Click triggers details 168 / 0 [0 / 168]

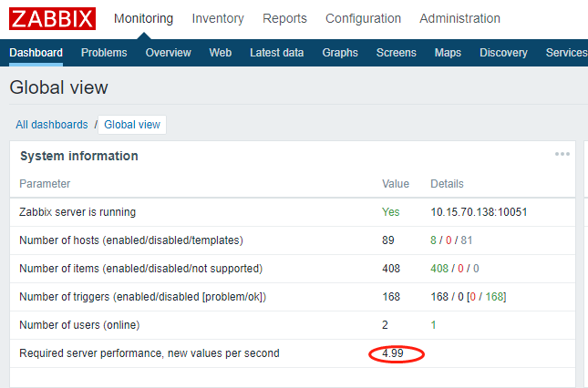tap(469, 297)
